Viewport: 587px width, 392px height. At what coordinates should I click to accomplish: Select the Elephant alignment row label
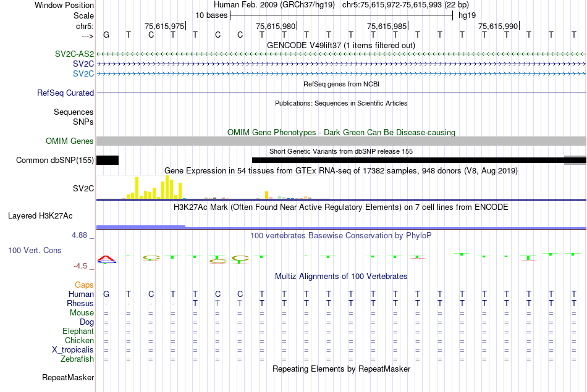point(78,331)
